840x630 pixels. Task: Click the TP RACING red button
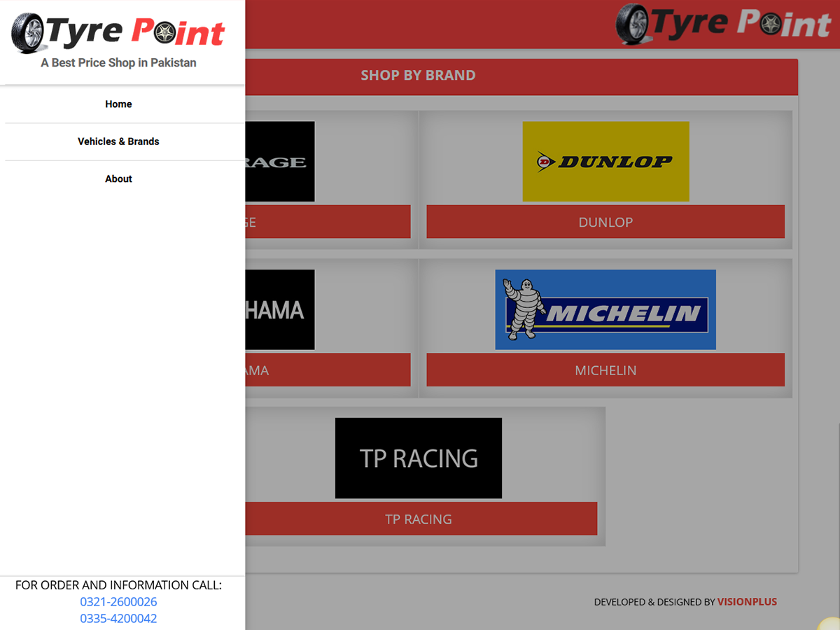(x=421, y=519)
